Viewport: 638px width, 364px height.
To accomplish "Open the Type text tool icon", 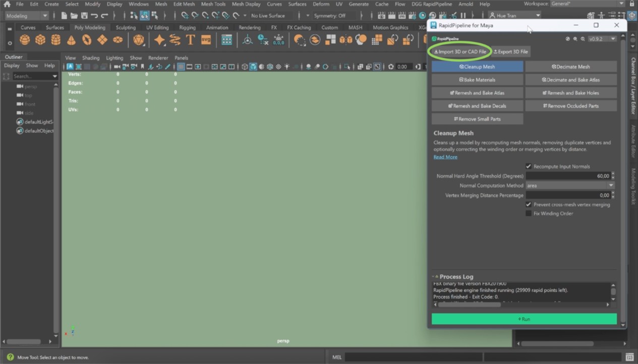I will [x=190, y=40].
